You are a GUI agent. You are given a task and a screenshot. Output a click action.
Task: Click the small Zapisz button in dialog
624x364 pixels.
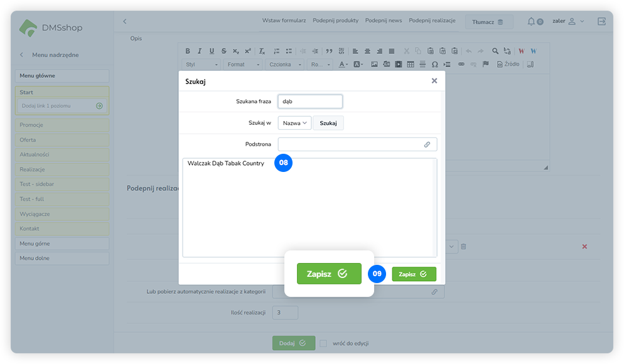[x=414, y=274]
